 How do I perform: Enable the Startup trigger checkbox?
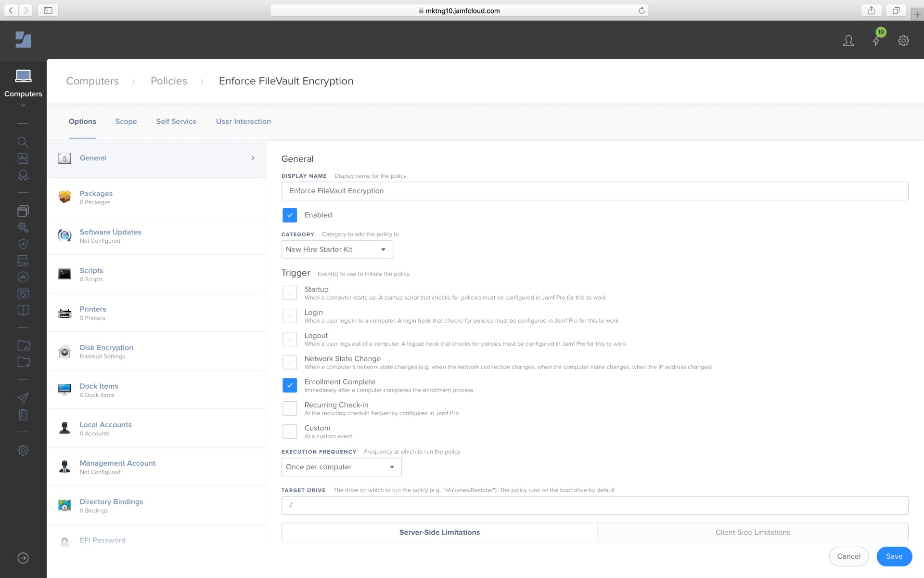[x=289, y=293]
